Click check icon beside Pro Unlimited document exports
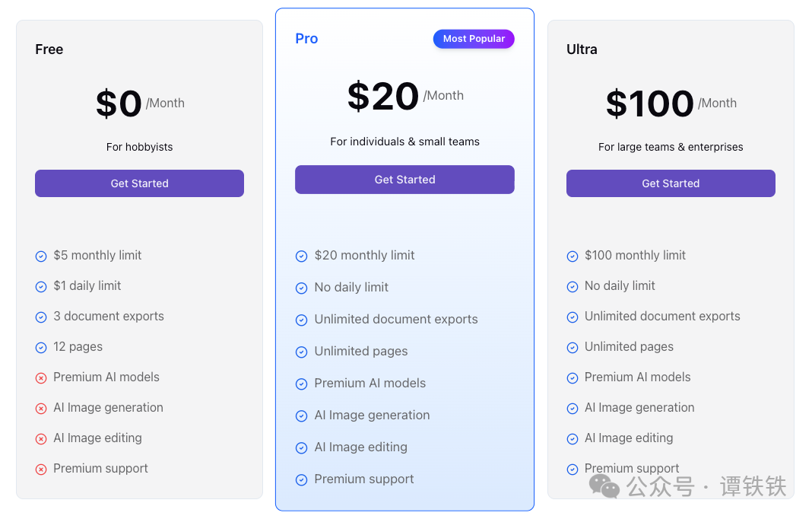 (x=301, y=320)
